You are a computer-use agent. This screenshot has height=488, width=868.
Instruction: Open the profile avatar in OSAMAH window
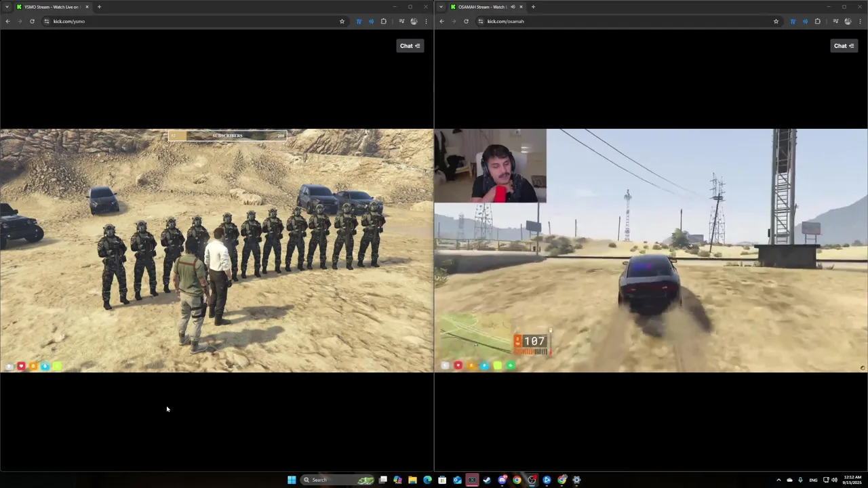pyautogui.click(x=848, y=21)
